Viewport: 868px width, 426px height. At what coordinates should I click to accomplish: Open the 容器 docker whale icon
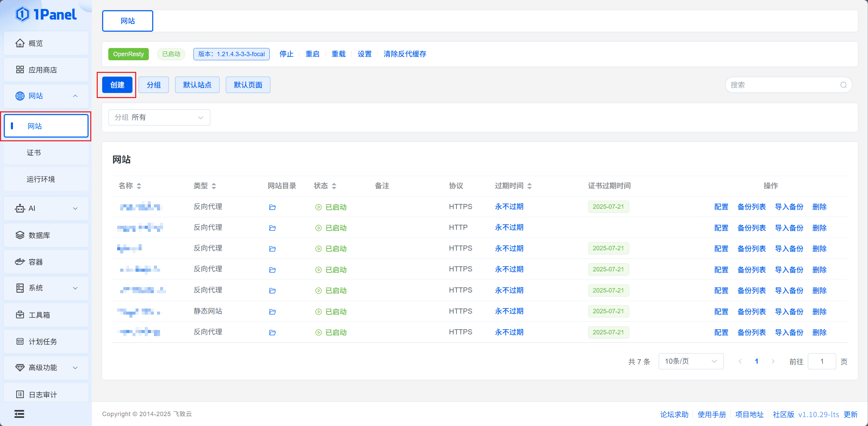[x=20, y=262]
